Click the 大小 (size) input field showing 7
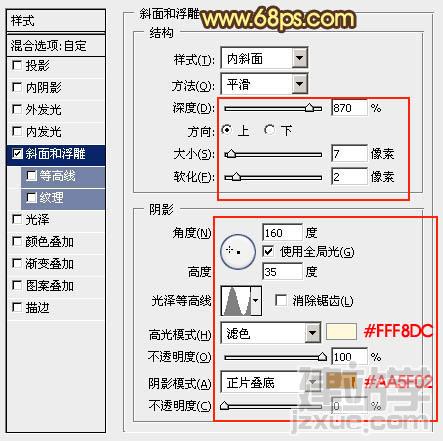Image resolution: width=443 pixels, height=441 pixels. 349,154
